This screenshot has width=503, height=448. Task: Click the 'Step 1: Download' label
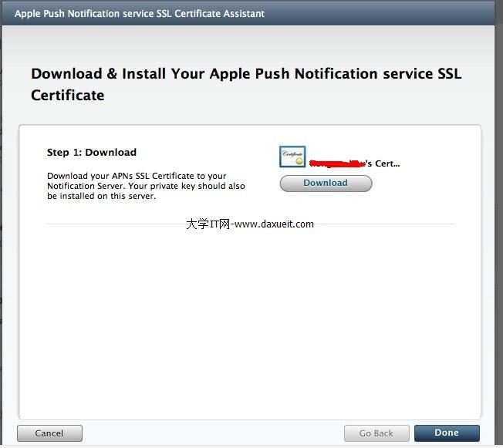click(x=92, y=153)
